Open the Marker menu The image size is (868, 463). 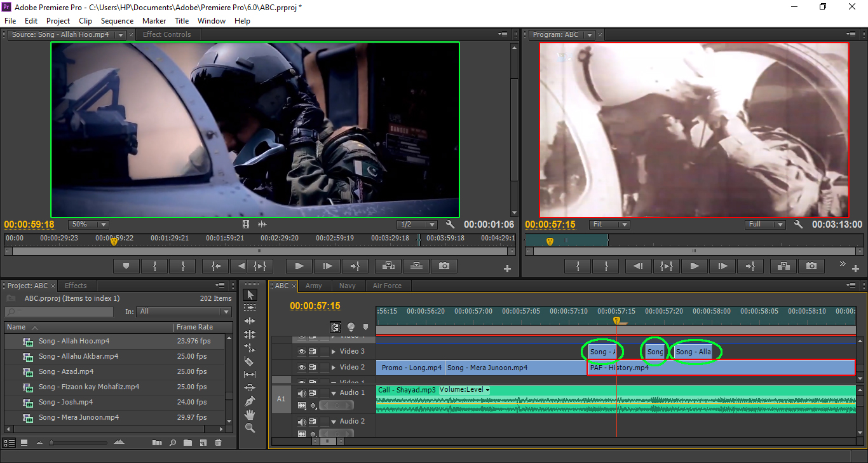pyautogui.click(x=154, y=21)
